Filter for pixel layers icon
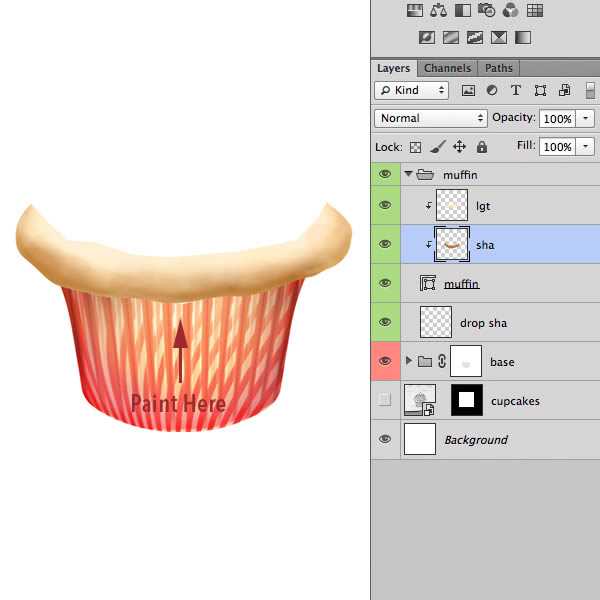 tap(468, 90)
